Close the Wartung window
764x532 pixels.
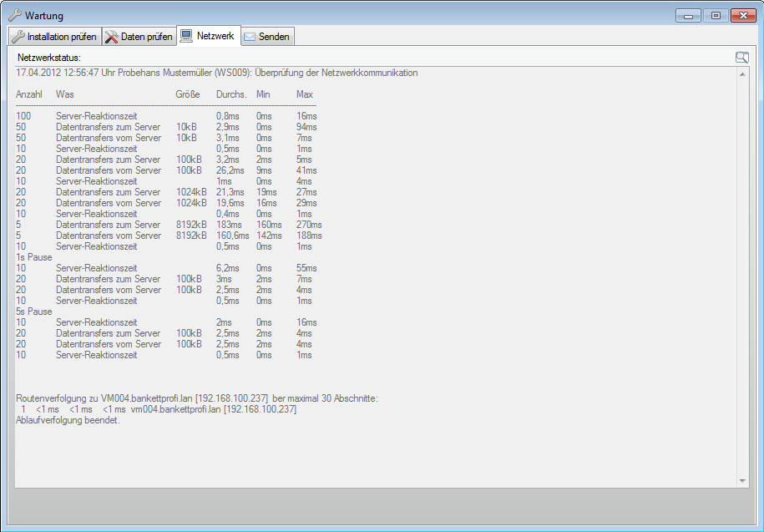pyautogui.click(x=742, y=15)
